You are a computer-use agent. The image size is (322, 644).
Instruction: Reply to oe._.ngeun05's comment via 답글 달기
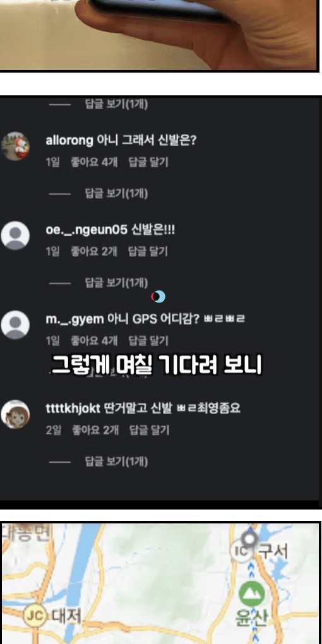point(148,251)
